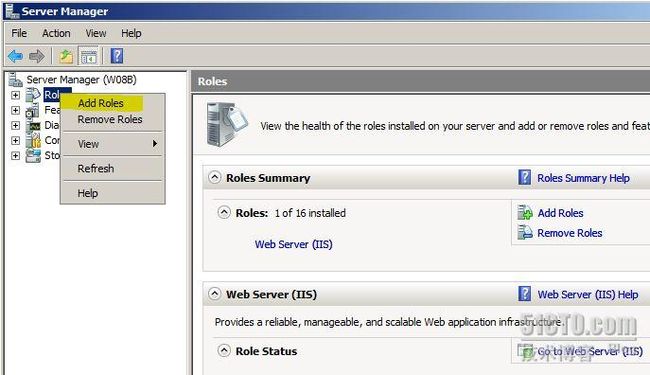650x375 pixels.
Task: Expand the Features tree node
Action: 15,110
